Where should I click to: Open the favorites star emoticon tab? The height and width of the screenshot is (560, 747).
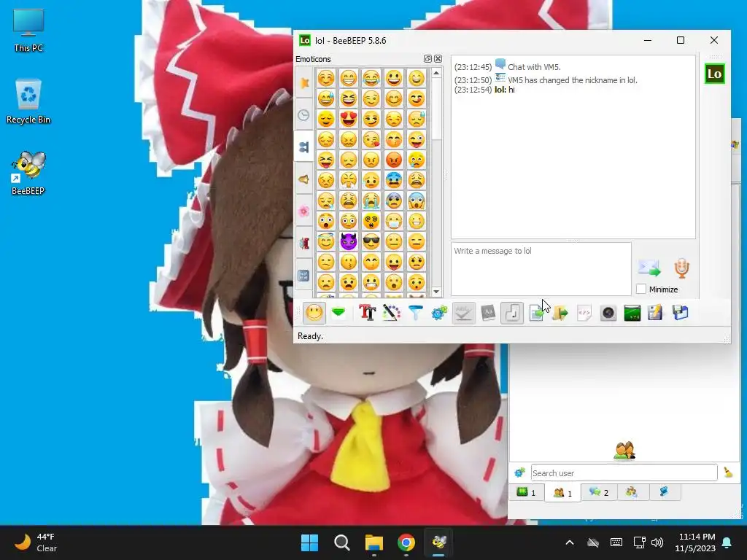[x=304, y=82]
